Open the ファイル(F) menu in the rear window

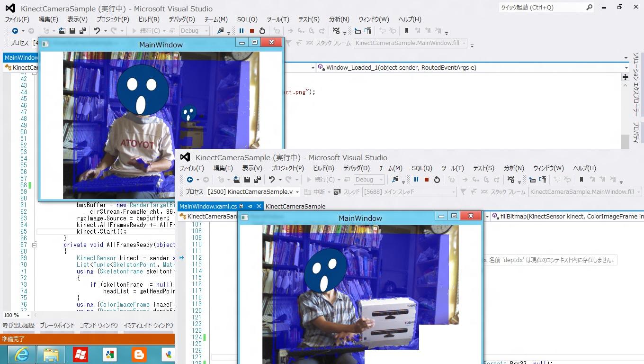point(17,19)
